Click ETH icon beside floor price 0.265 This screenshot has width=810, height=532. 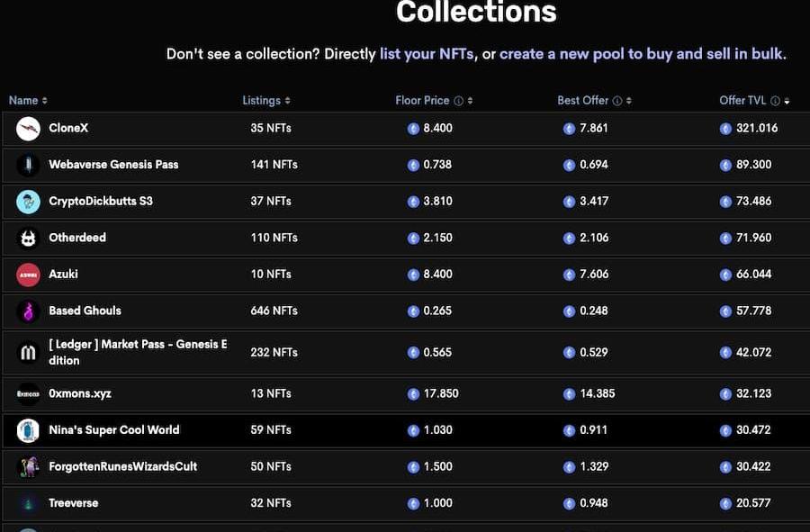tap(413, 311)
